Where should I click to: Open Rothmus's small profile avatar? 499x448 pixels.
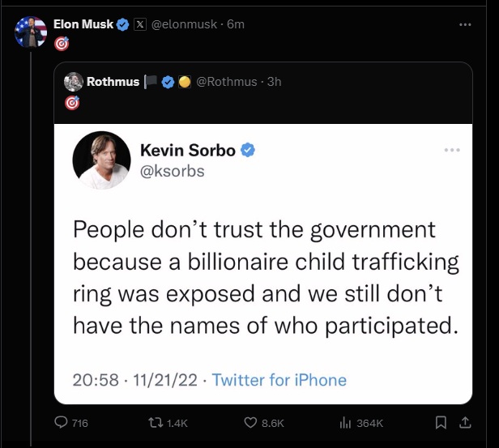tap(73, 82)
